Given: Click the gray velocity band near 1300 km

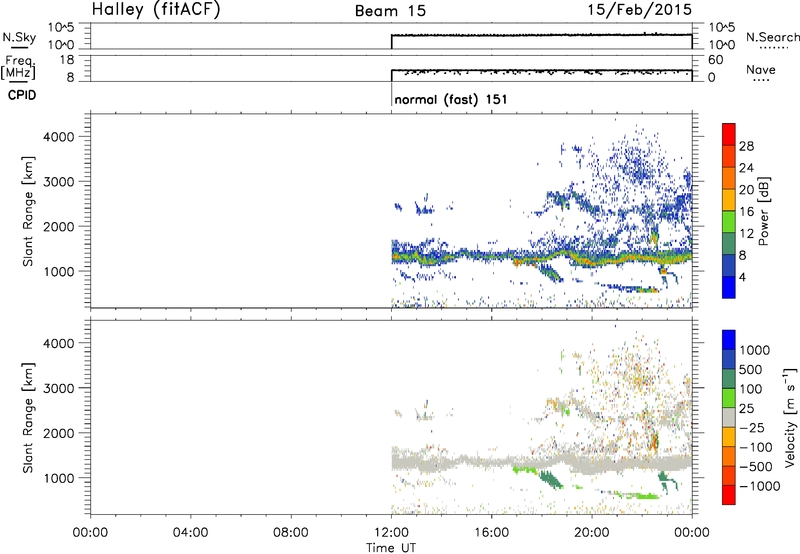Looking at the screenshot, I should click(x=541, y=463).
